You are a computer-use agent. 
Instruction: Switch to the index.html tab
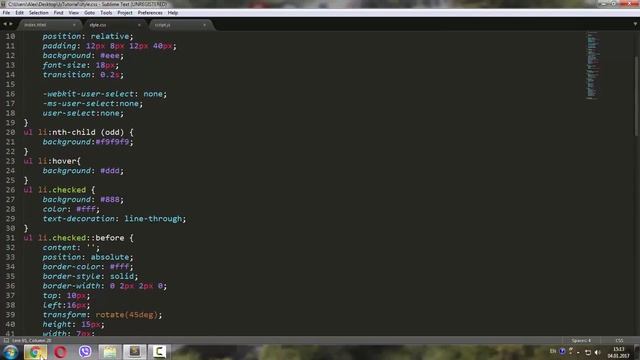pos(49,25)
